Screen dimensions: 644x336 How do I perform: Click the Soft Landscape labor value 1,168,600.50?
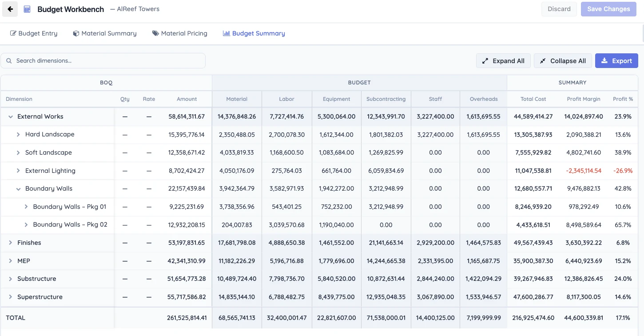[286, 153]
